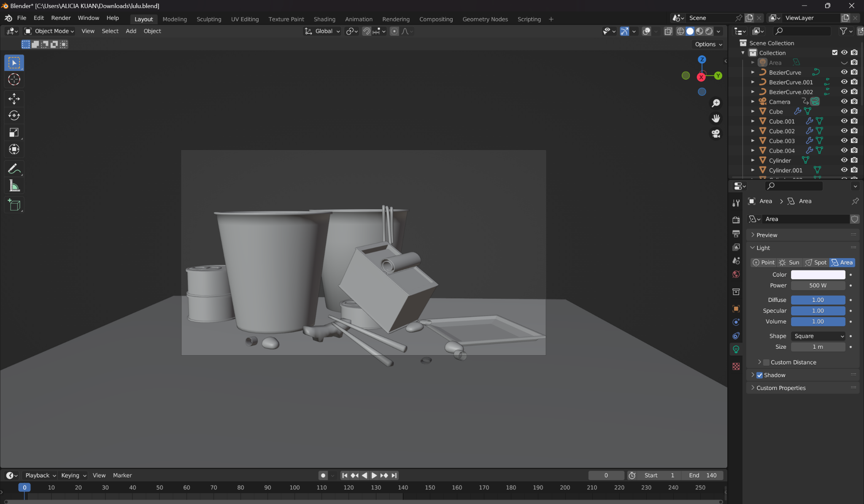
Task: Toggle proportional editing
Action: pos(394,31)
